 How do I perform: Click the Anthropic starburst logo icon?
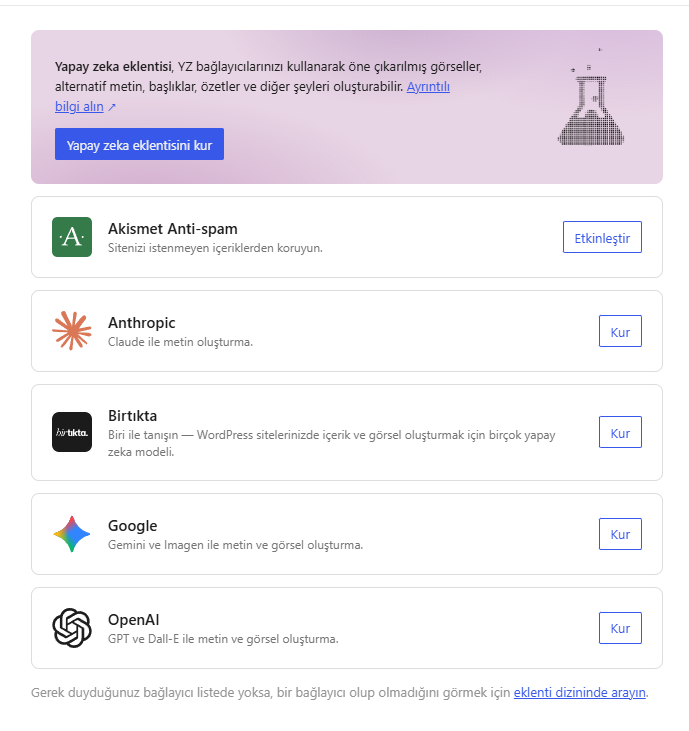[x=72, y=331]
